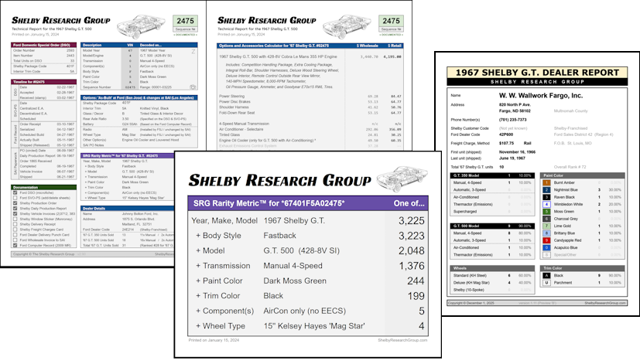
Task: Toggle the Ford Computer Record checkbox
Action: tap(15, 246)
